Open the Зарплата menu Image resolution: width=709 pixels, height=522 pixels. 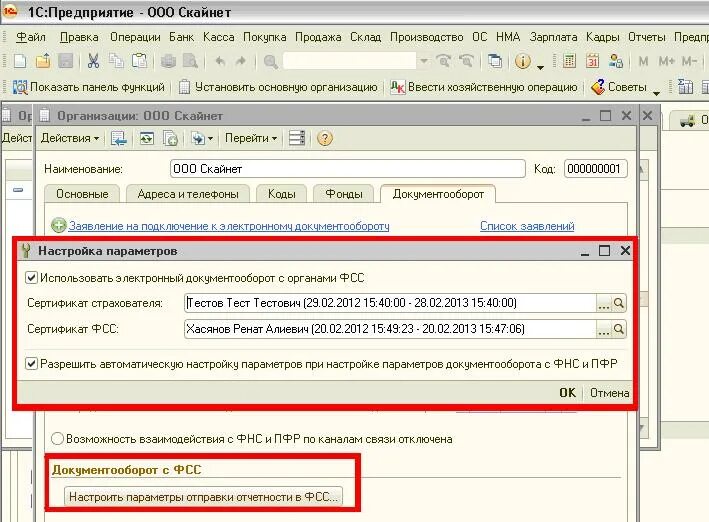pos(553,37)
